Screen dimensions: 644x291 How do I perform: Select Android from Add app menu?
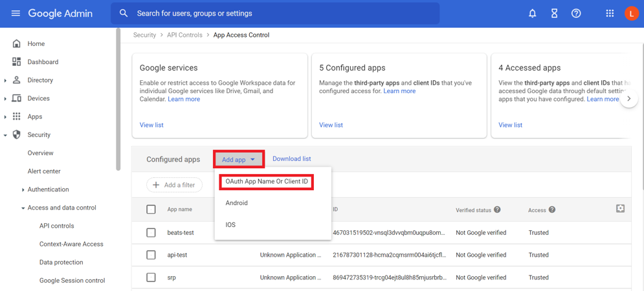[237, 203]
